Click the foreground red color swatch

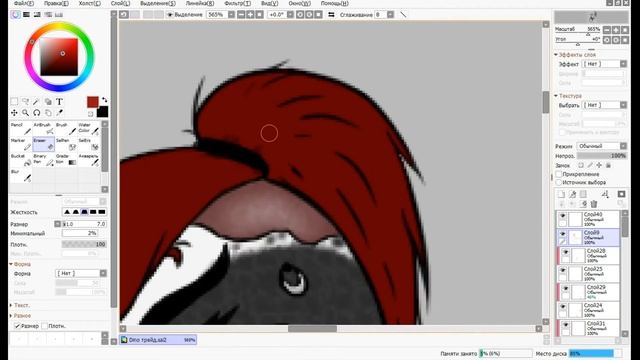[x=93, y=102]
